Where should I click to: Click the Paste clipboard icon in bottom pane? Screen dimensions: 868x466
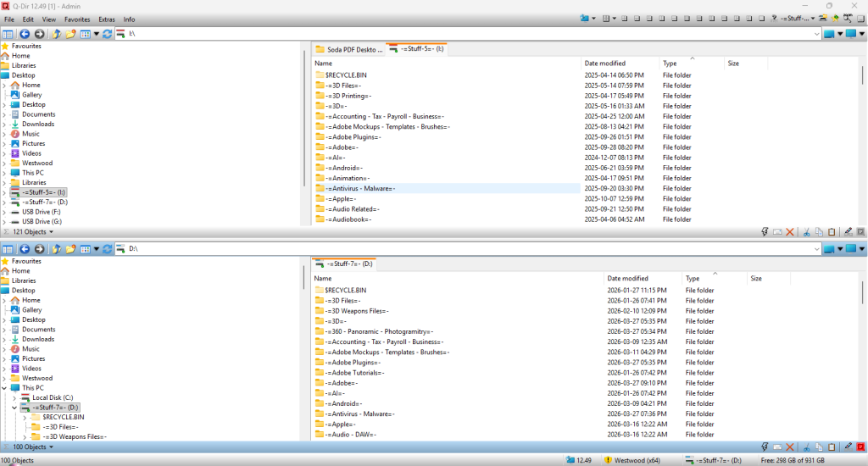pos(832,447)
